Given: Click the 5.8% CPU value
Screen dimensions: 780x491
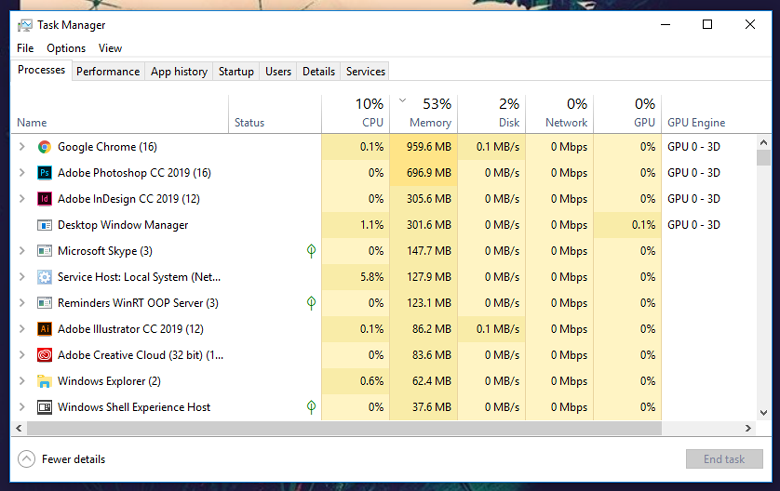Looking at the screenshot, I should [372, 277].
